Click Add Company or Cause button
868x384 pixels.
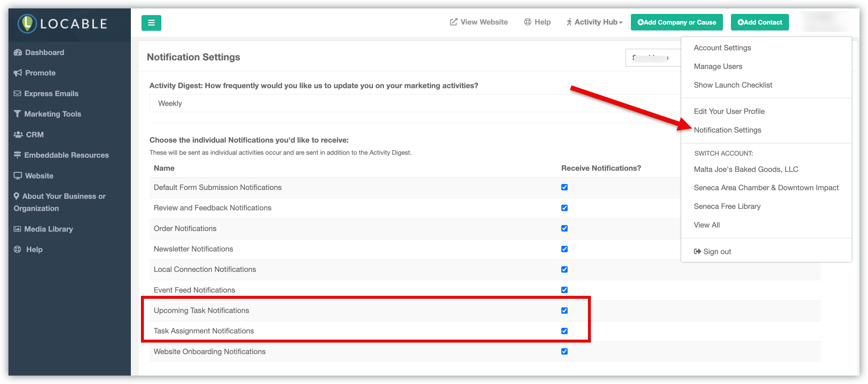[x=676, y=22]
